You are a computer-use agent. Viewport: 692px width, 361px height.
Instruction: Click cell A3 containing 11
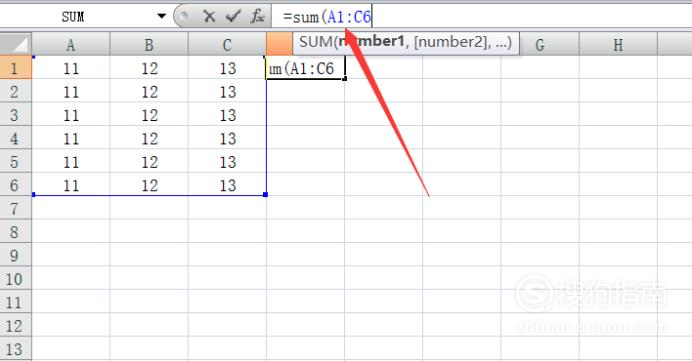(71, 115)
